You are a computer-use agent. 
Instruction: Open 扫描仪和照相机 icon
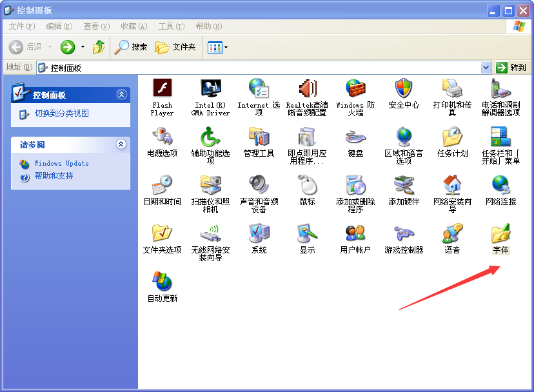tap(210, 184)
